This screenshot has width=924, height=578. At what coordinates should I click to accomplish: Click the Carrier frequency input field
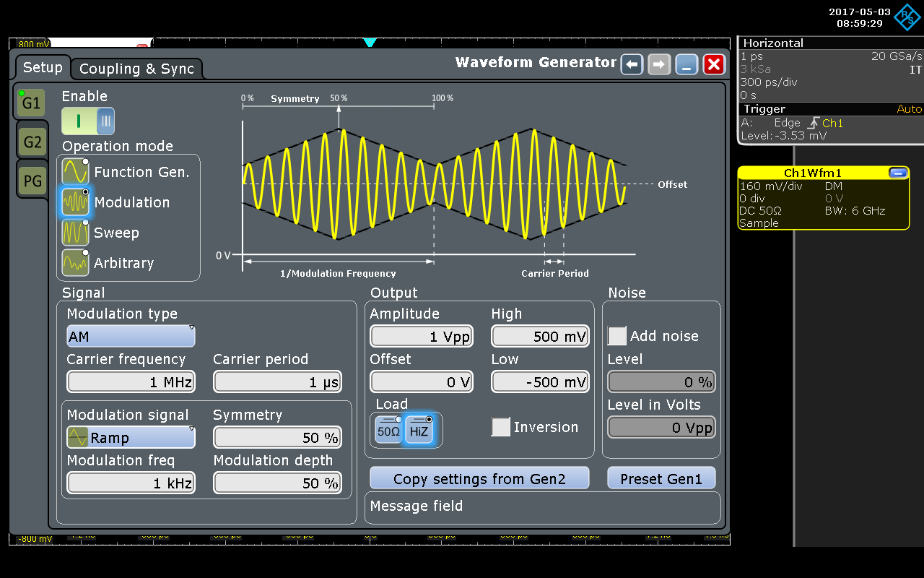[x=131, y=382]
